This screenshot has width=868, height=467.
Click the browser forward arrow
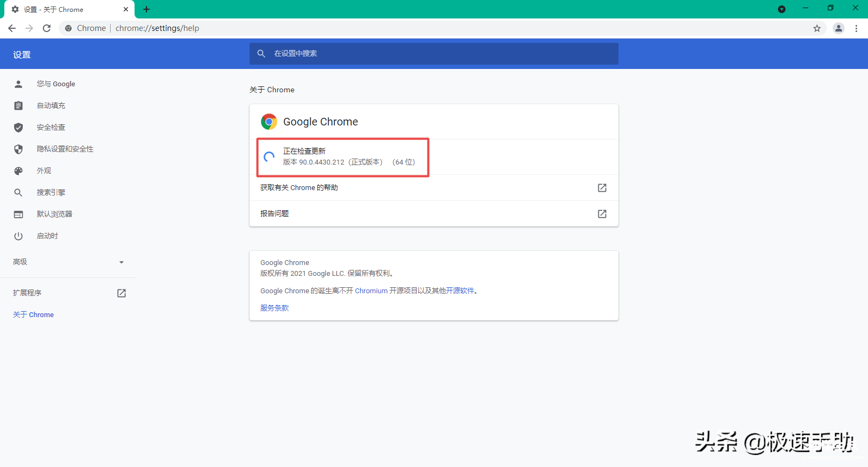click(x=29, y=28)
